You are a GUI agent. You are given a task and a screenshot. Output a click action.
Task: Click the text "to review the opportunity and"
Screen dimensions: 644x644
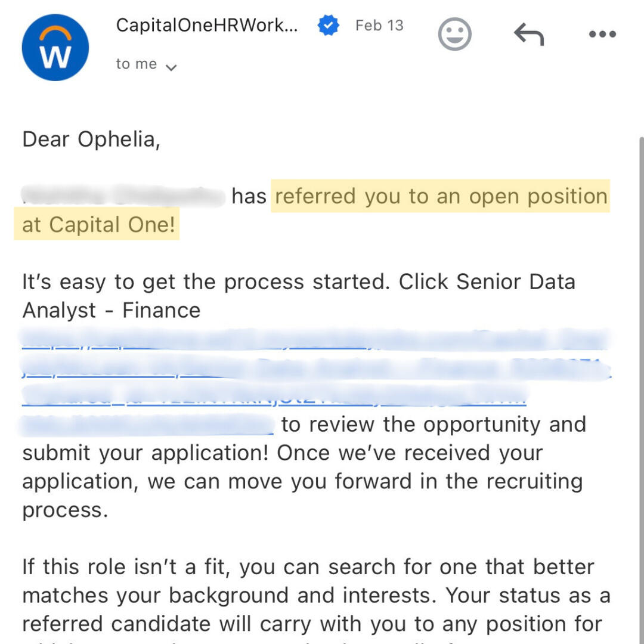click(434, 424)
